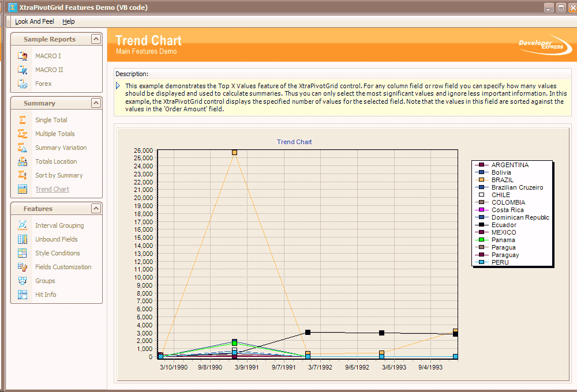Click the Summary panel header

pos(57,103)
